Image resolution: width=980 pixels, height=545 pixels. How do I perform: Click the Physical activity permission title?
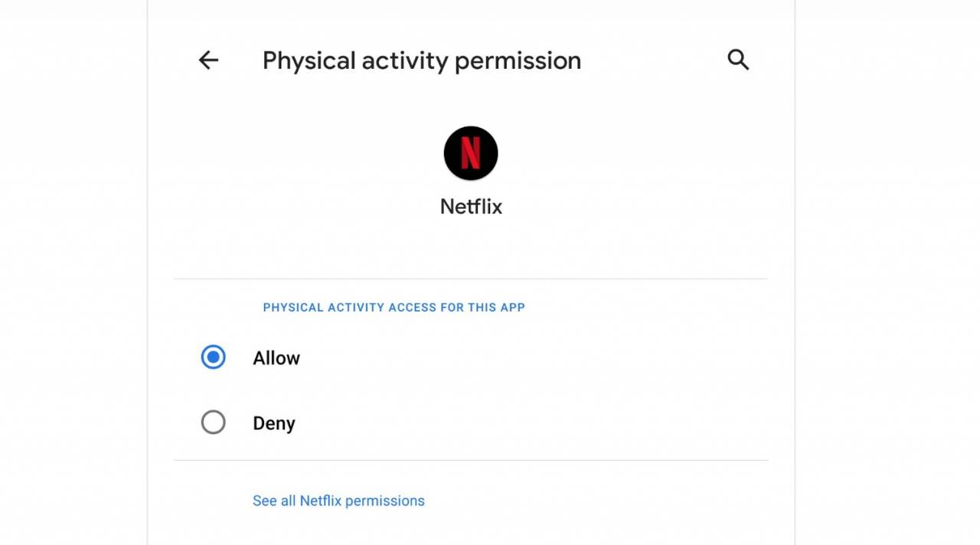click(x=421, y=60)
